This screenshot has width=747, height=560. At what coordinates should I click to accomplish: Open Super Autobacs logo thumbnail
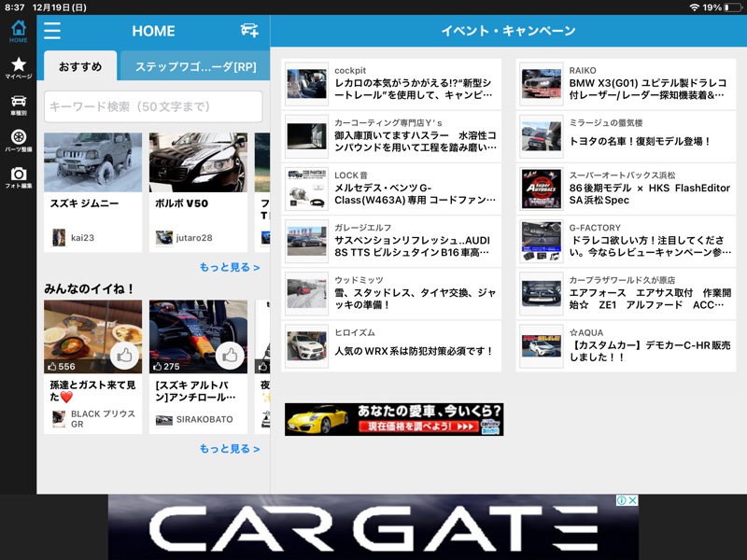[542, 189]
